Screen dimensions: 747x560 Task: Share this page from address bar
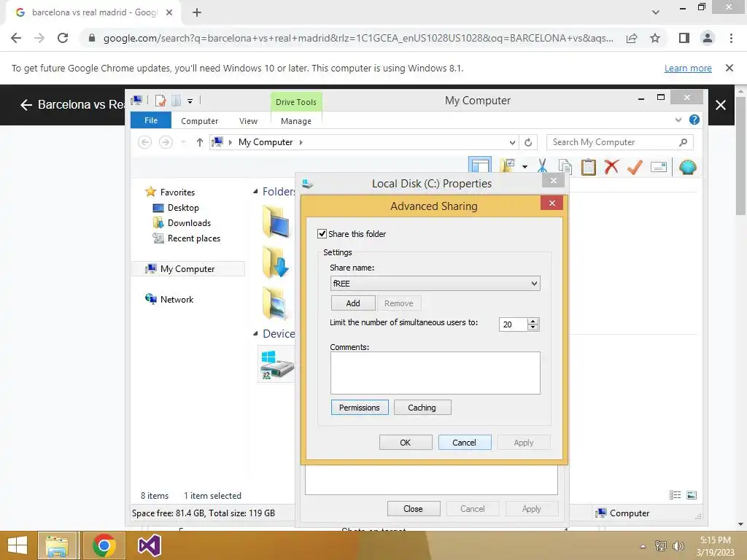pyautogui.click(x=632, y=38)
